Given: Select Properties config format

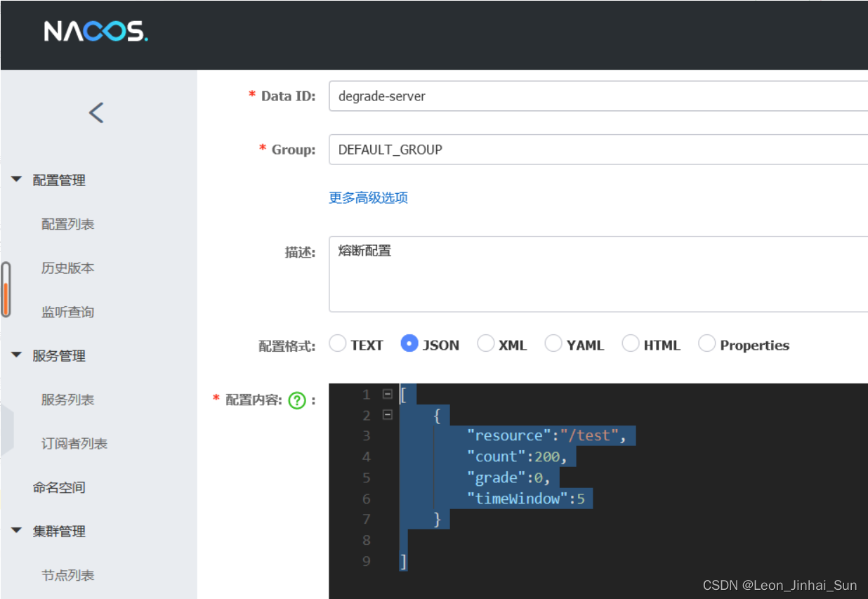Looking at the screenshot, I should coord(707,343).
